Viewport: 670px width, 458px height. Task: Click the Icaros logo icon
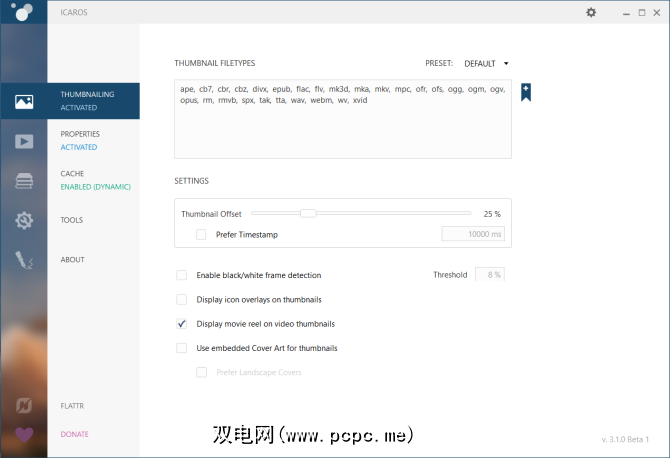click(x=22, y=12)
